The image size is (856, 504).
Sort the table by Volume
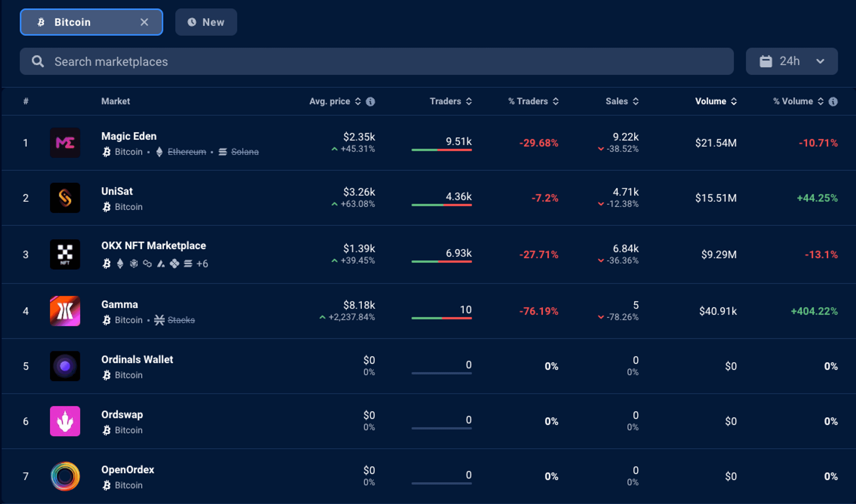pos(716,101)
